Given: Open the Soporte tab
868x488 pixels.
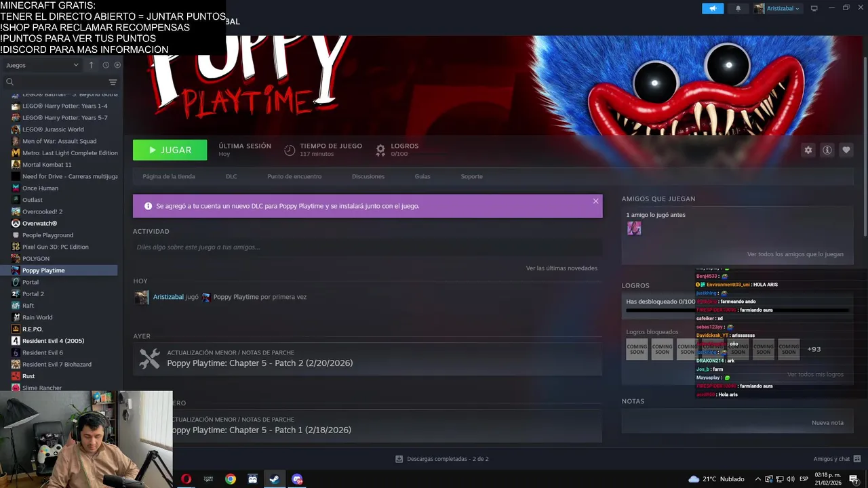Looking at the screenshot, I should coord(471,176).
